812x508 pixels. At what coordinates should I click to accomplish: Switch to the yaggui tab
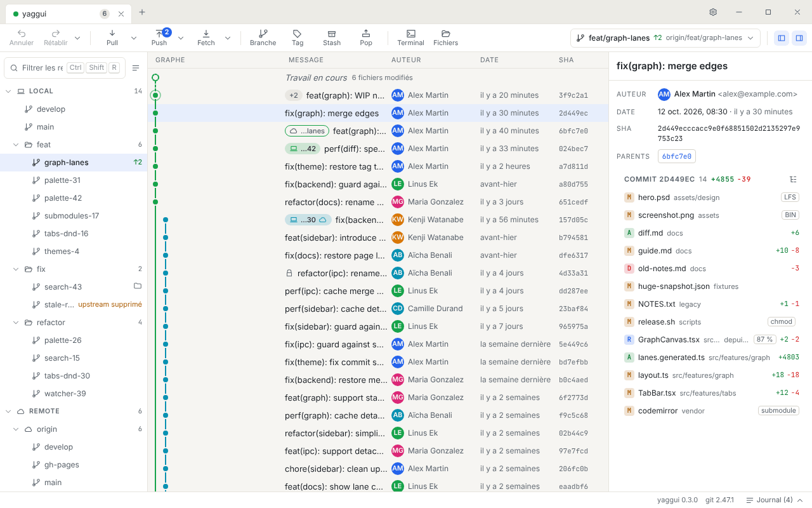click(x=69, y=13)
